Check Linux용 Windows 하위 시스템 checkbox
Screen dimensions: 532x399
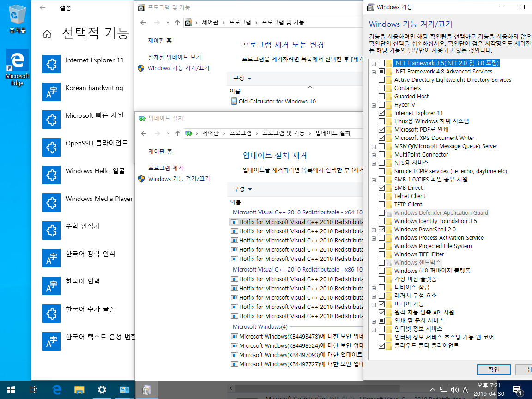pos(382,121)
